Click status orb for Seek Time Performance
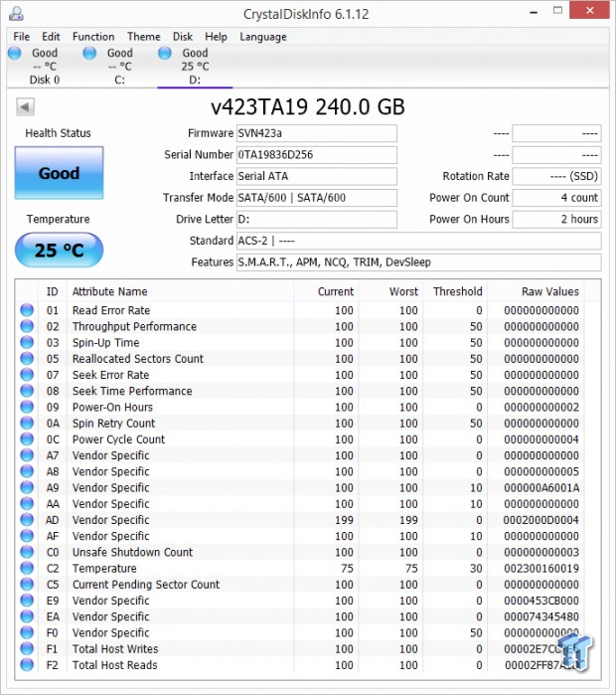The image size is (616, 695). click(27, 391)
